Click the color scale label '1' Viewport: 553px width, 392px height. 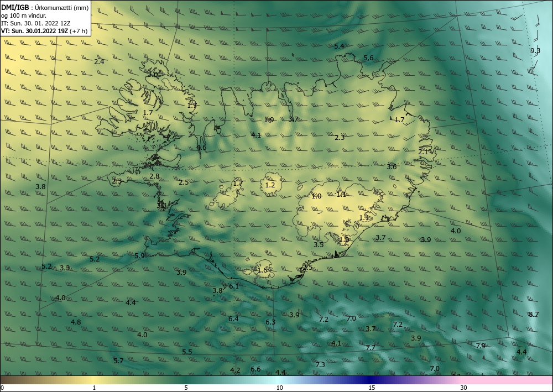(x=94, y=388)
